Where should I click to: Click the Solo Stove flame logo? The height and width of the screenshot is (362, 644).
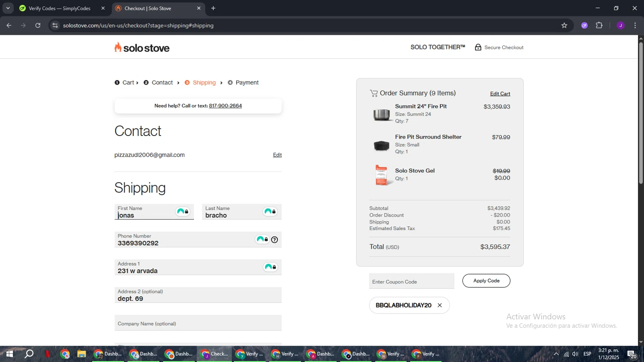(x=142, y=47)
